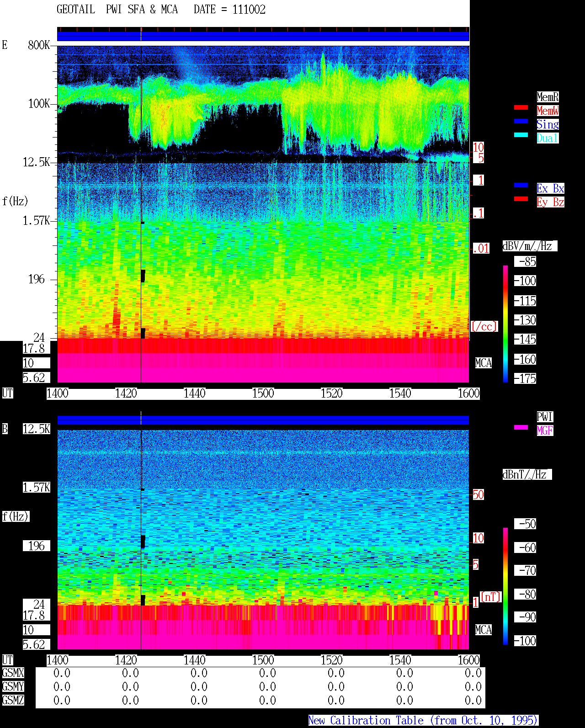Viewport: 585px width, 728px height.
Task: Click the dBV/m/√Hz unit label
Action: (x=530, y=246)
